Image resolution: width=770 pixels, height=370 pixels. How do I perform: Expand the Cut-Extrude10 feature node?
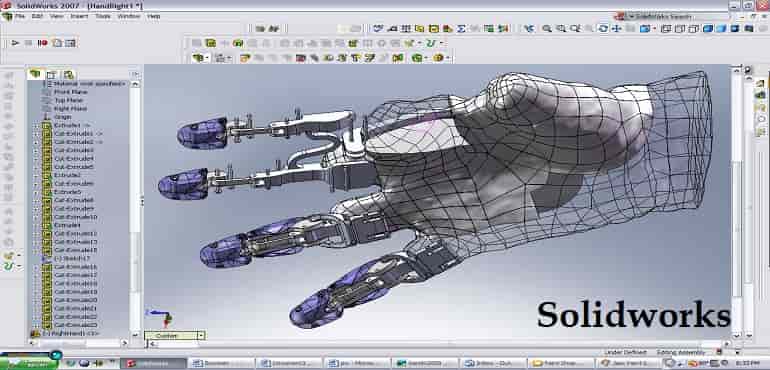coord(36,217)
